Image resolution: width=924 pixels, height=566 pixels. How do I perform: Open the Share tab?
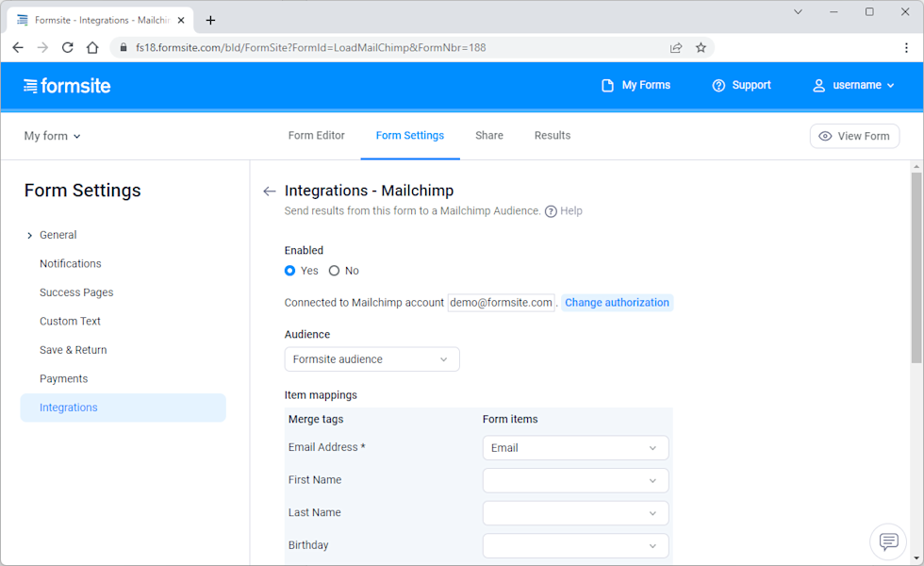pyautogui.click(x=488, y=135)
